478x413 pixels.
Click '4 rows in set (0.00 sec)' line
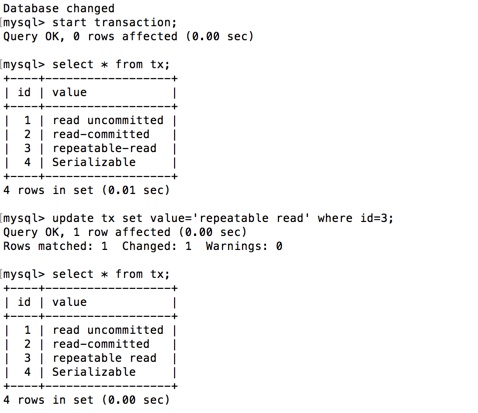point(87,400)
